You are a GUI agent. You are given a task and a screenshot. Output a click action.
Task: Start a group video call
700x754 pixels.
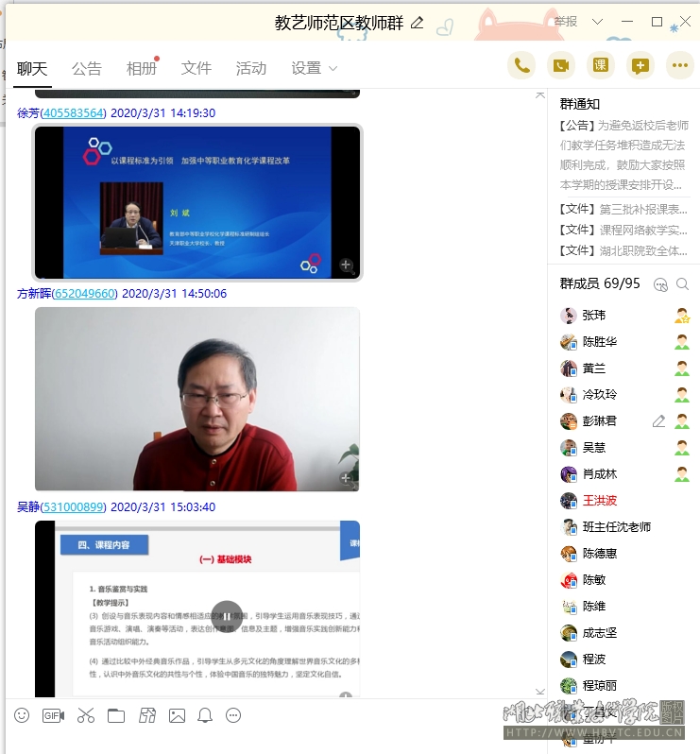click(x=561, y=65)
